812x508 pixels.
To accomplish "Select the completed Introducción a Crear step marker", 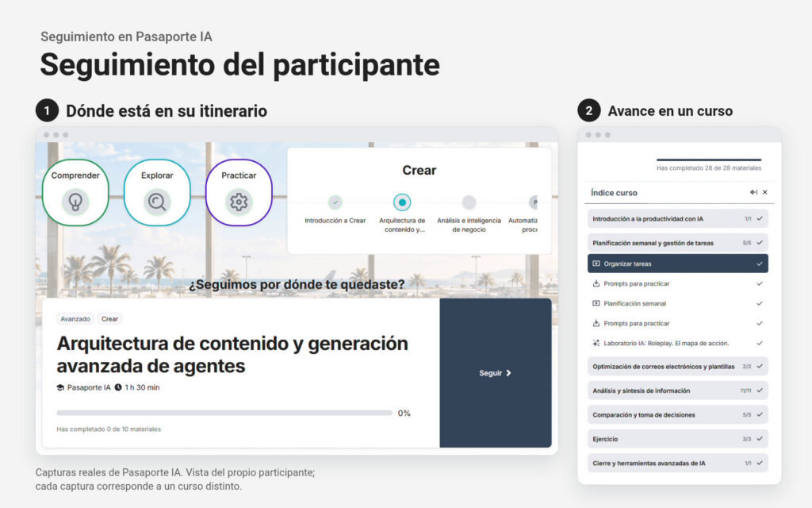I will [x=335, y=202].
